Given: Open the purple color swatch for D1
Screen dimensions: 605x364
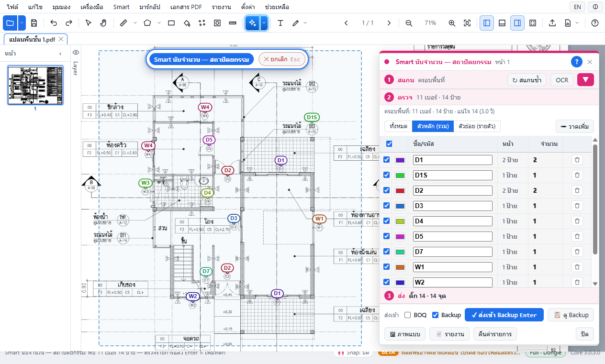Looking at the screenshot, I should (x=401, y=160).
